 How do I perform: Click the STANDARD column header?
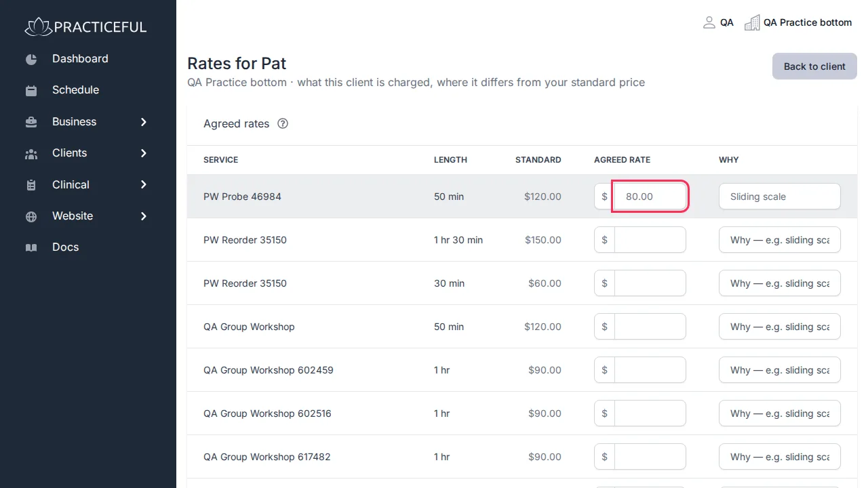(x=538, y=160)
